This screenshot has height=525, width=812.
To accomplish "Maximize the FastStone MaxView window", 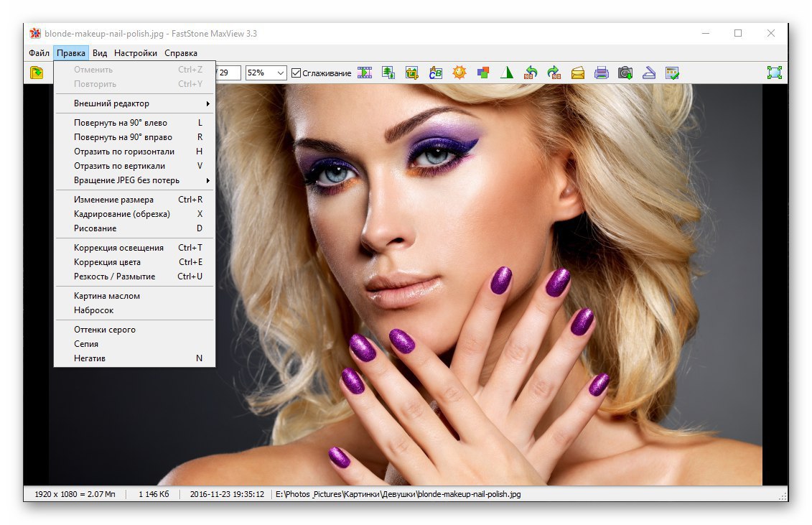I will pyautogui.click(x=738, y=33).
